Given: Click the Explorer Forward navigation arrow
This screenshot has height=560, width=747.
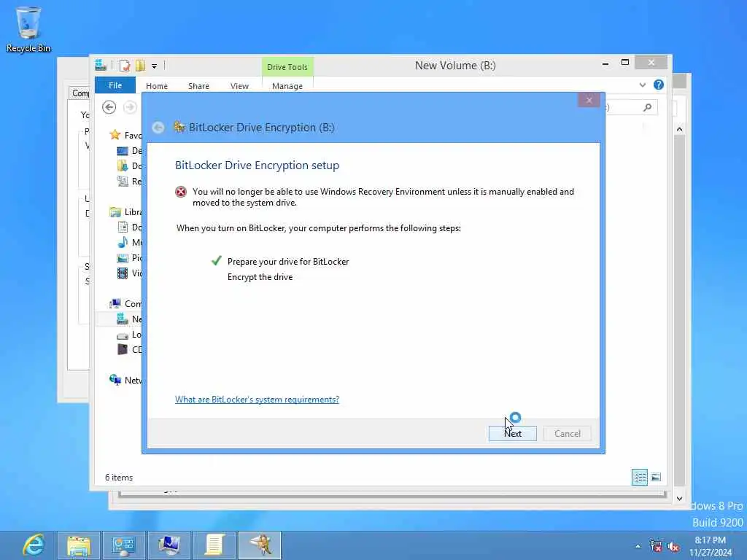Looking at the screenshot, I should click(x=130, y=107).
